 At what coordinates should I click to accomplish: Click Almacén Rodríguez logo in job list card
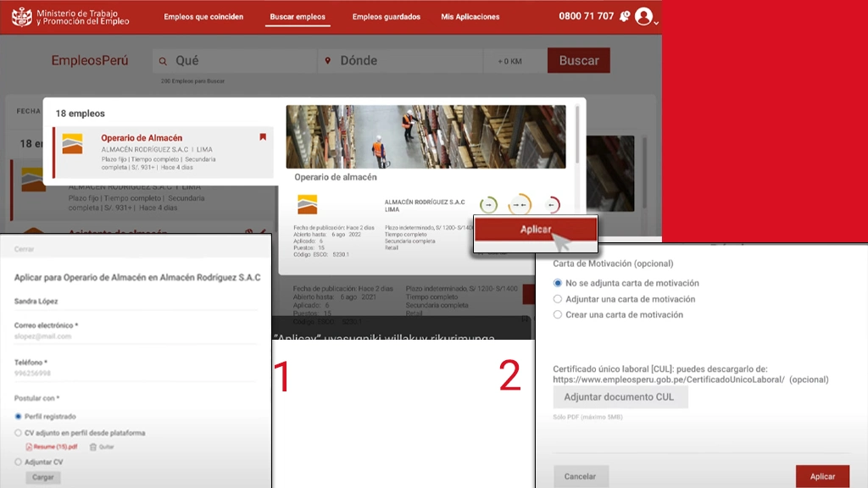[73, 144]
